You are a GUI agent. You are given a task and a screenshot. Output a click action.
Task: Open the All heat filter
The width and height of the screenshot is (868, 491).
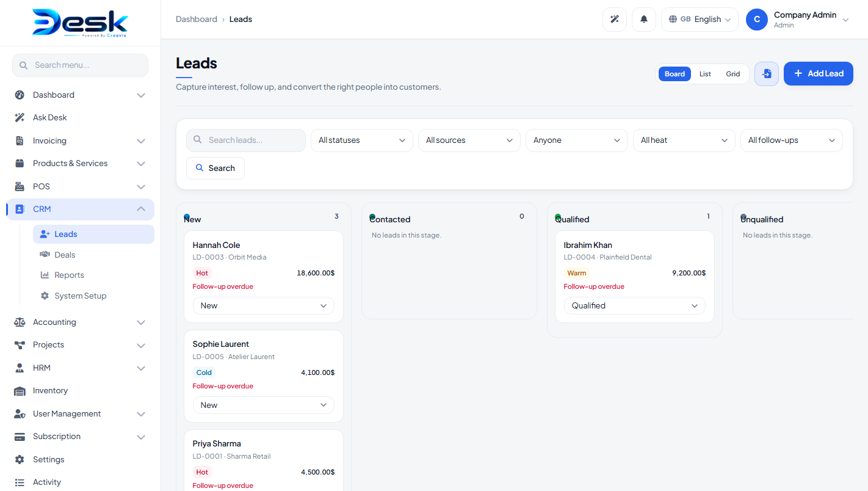coord(684,140)
